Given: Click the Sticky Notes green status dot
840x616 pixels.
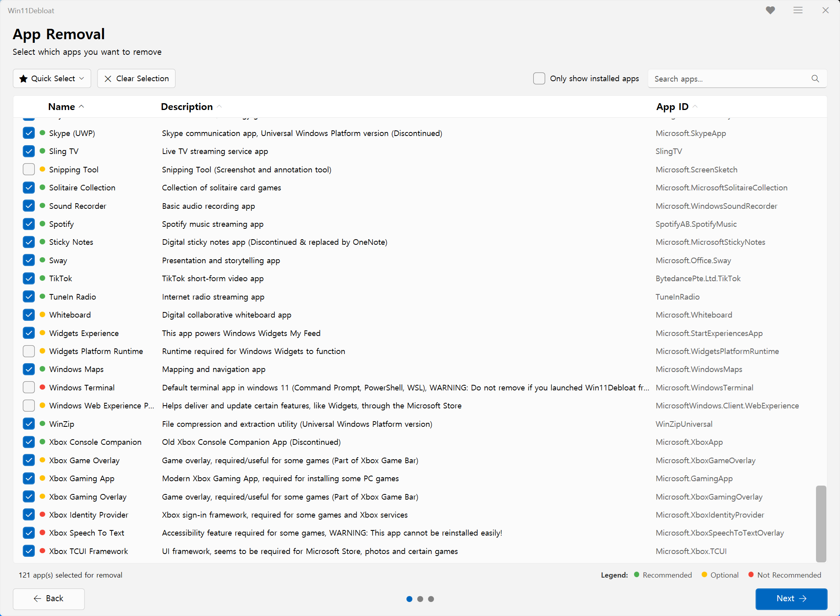Looking at the screenshot, I should (42, 242).
